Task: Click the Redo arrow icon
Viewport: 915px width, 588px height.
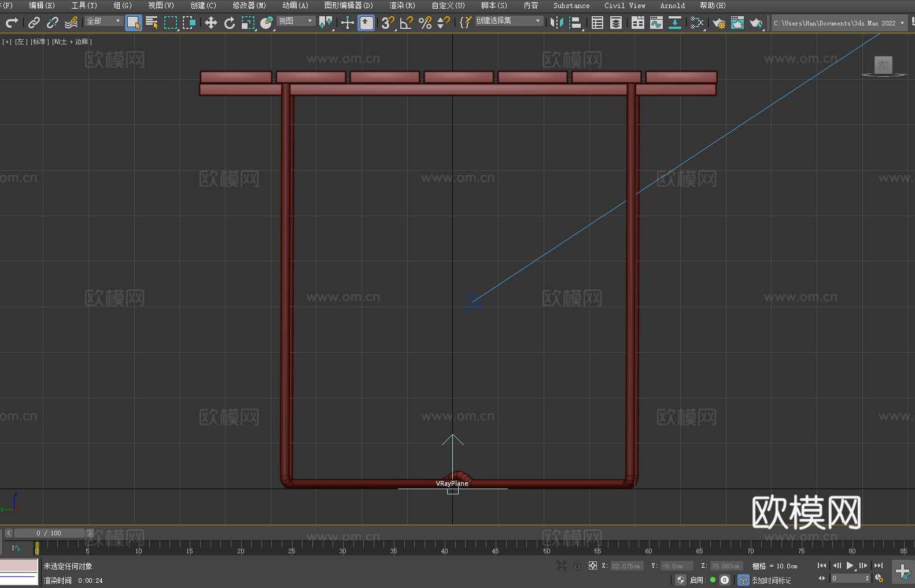Action: [12, 23]
